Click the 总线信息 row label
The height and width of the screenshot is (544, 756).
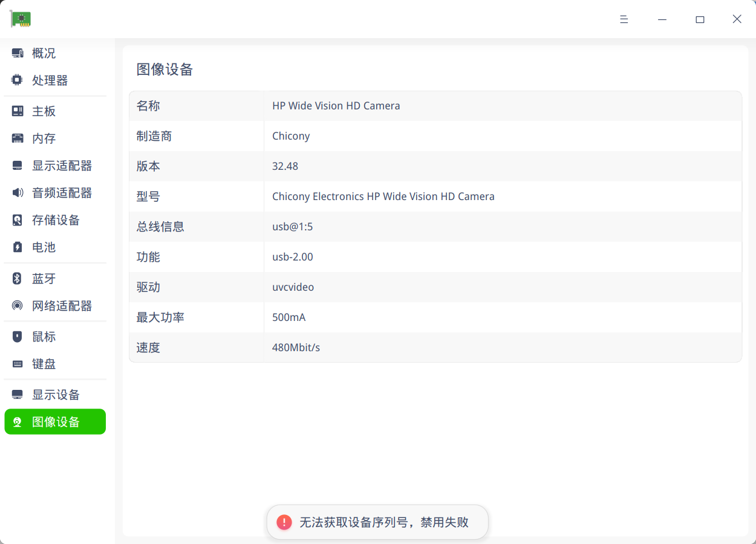point(160,227)
